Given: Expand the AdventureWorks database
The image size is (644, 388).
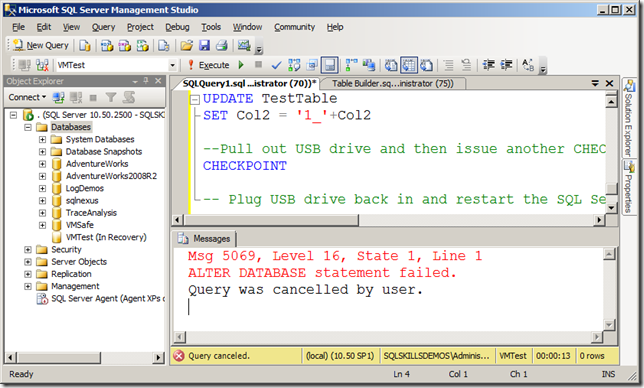Looking at the screenshot, I should pos(42,164).
